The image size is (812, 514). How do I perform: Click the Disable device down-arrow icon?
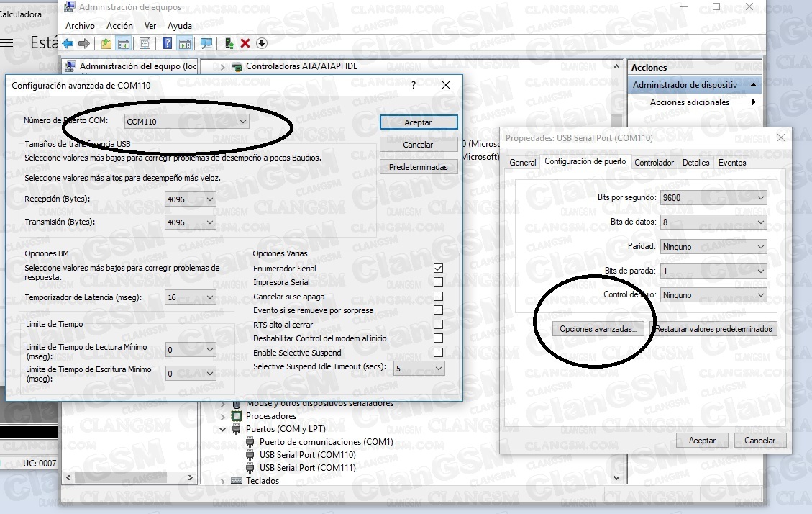262,43
